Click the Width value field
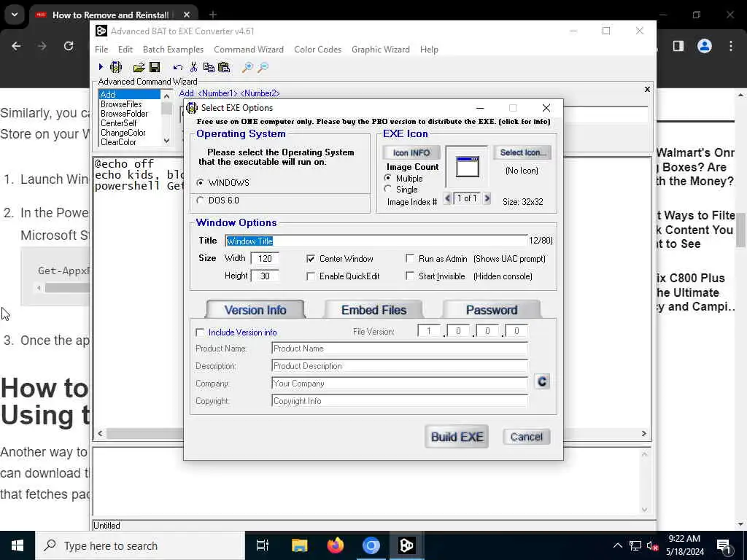Image resolution: width=747 pixels, height=560 pixels. 265,259
